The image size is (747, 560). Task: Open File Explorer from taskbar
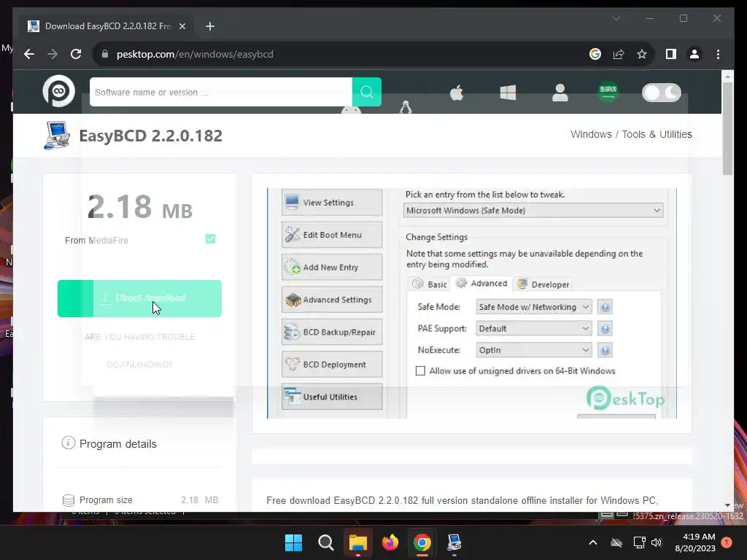[357, 542]
